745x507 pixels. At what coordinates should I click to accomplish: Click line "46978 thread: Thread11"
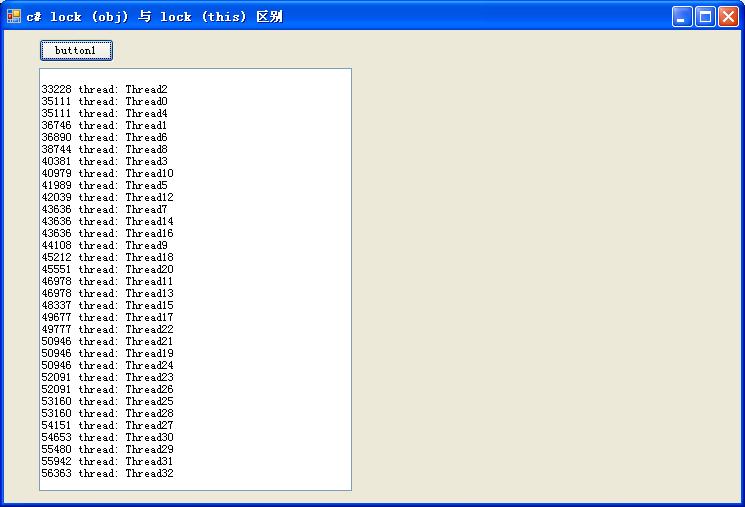tap(107, 281)
